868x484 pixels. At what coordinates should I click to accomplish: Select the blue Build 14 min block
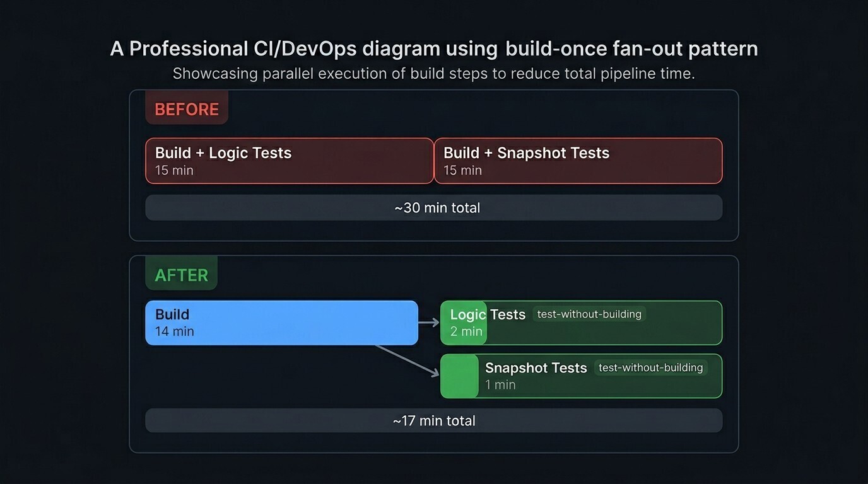click(282, 323)
